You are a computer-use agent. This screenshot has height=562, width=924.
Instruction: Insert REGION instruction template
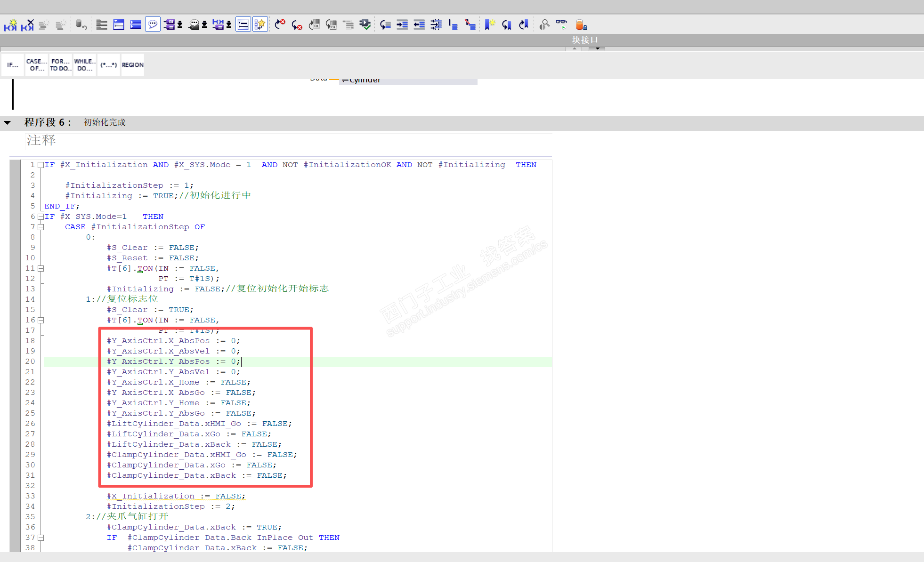click(133, 65)
